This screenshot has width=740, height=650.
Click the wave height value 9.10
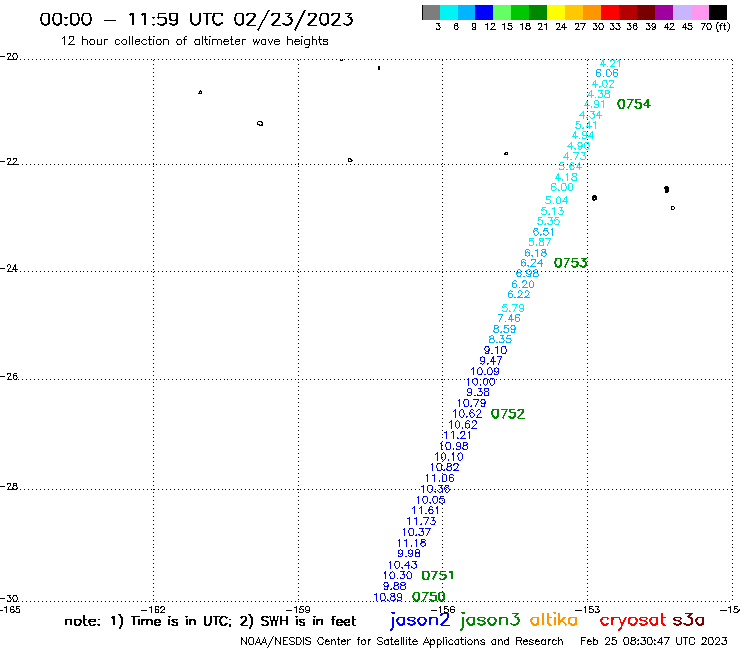click(x=496, y=350)
